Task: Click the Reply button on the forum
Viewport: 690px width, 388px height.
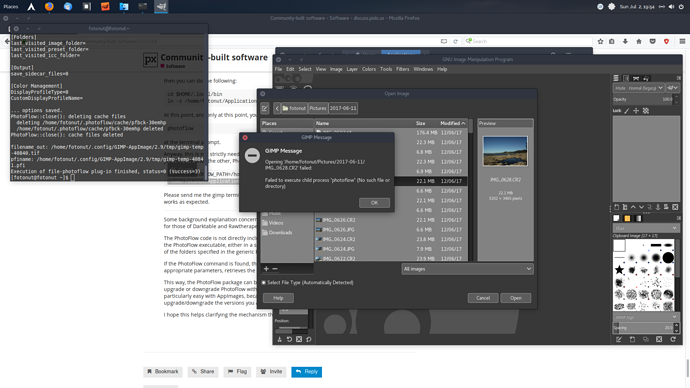Action: 306,372
